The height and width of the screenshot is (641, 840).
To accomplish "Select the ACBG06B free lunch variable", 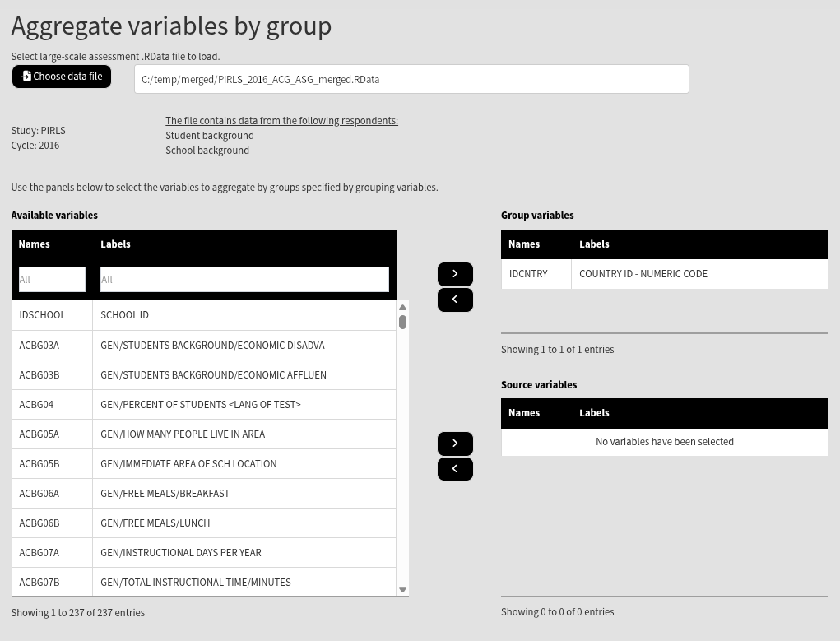I will pos(204,523).
